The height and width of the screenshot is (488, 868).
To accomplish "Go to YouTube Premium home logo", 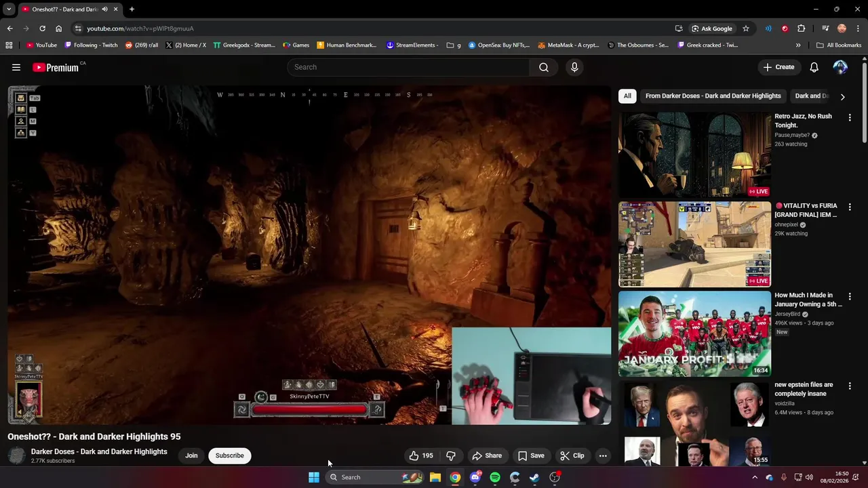I will click(x=57, y=67).
